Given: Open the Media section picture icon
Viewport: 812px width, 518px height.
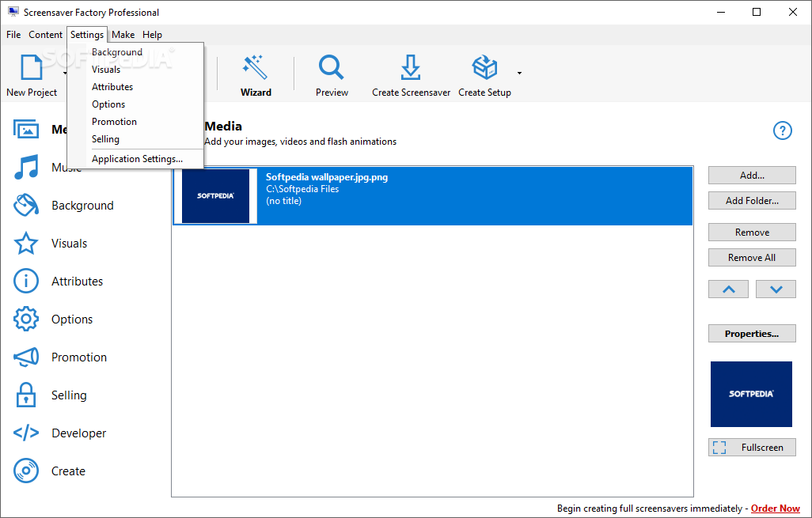Looking at the screenshot, I should pos(26,129).
